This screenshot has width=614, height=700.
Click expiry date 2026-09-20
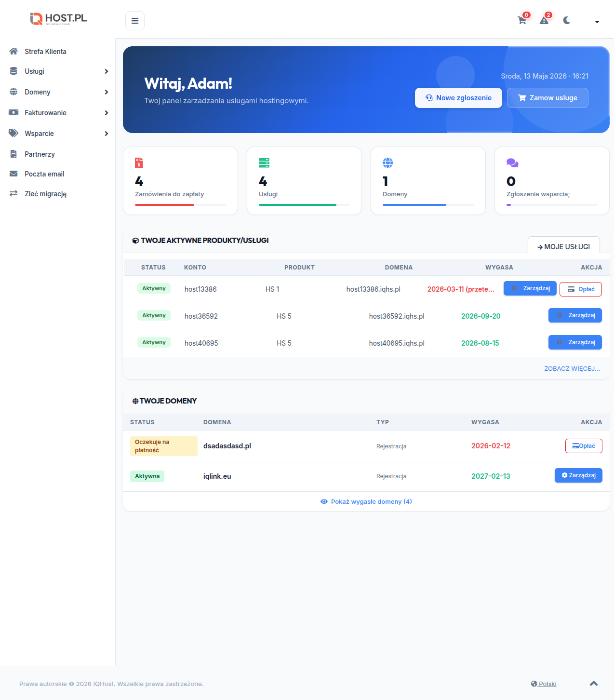[x=481, y=316]
